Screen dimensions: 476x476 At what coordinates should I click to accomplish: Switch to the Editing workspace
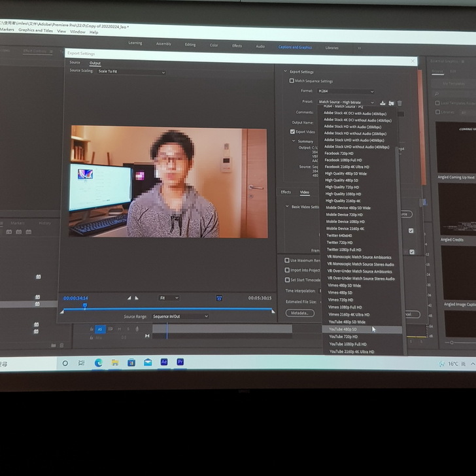click(x=190, y=44)
